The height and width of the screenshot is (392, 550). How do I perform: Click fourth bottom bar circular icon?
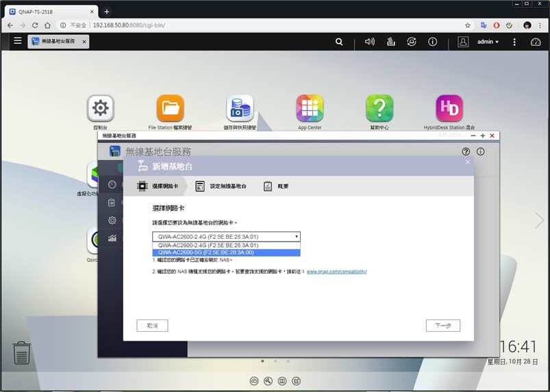pyautogui.click(x=296, y=381)
